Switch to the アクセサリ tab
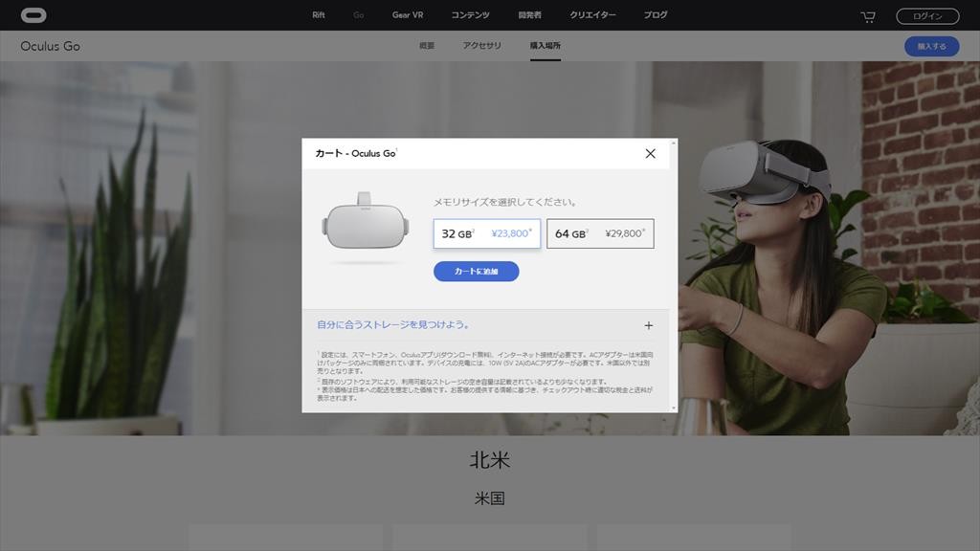The height and width of the screenshot is (551, 980). click(x=482, y=46)
